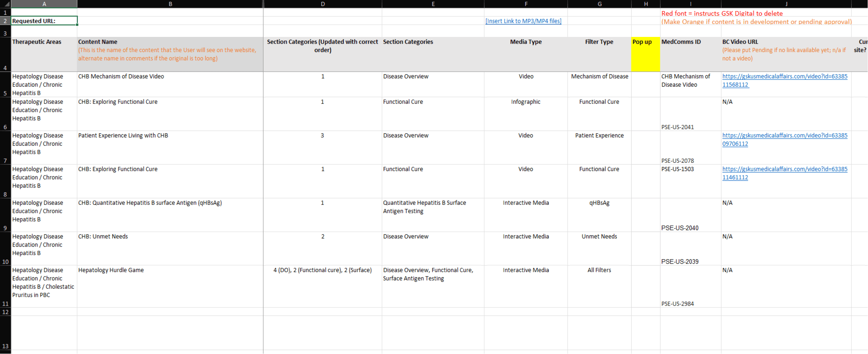Screen dimensions: 868x354
Task: Click the 'All Filters' cell
Action: click(599, 286)
